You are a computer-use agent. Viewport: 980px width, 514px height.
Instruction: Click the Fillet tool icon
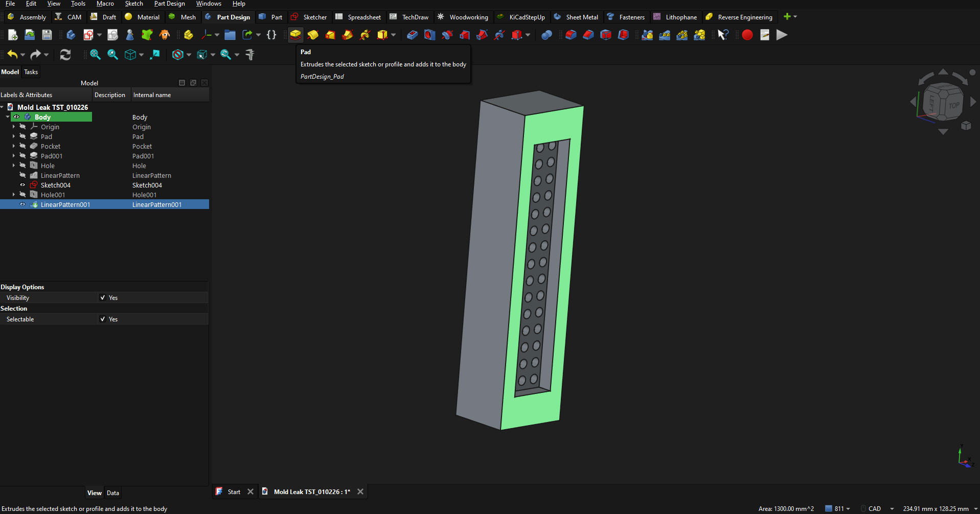point(571,35)
